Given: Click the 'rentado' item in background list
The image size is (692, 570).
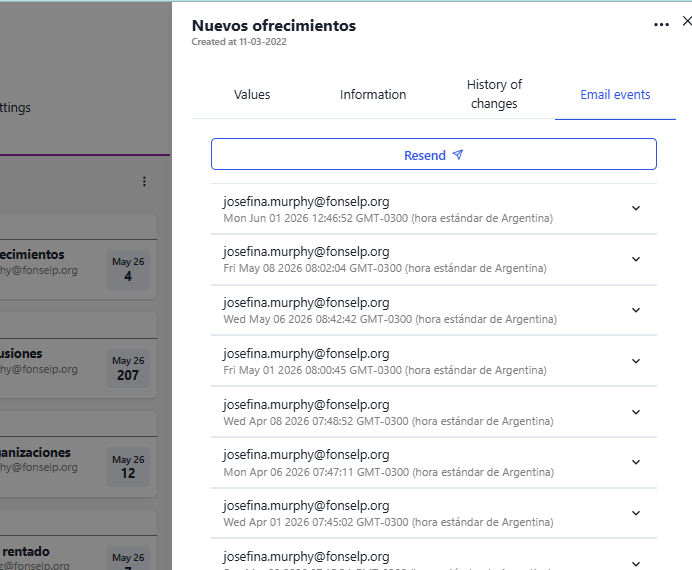Looking at the screenshot, I should coord(26,551).
